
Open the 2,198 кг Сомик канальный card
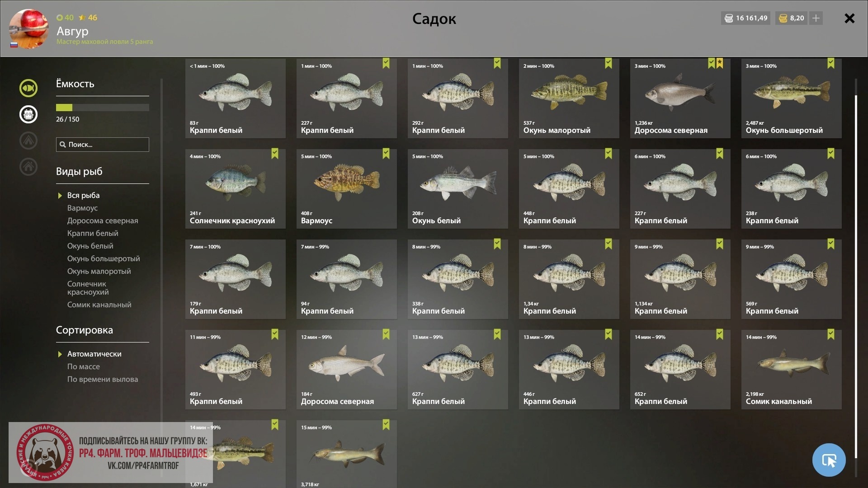pos(791,370)
